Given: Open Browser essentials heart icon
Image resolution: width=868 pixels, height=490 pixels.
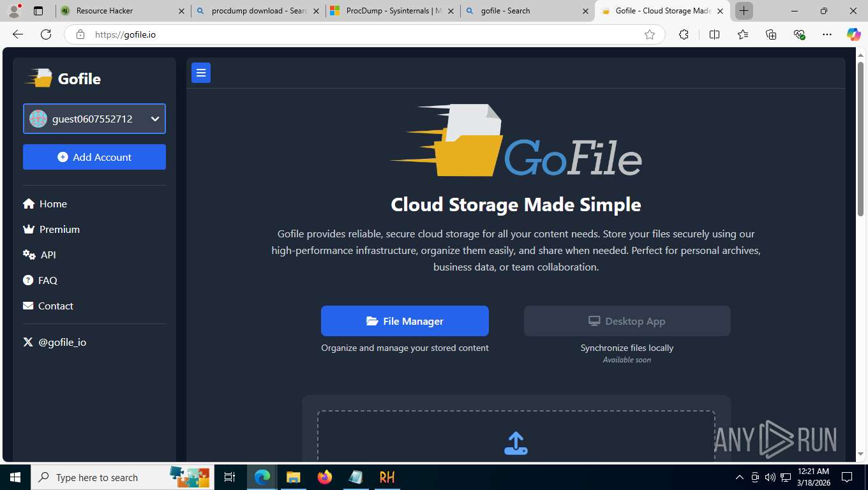Looking at the screenshot, I should coord(799,34).
